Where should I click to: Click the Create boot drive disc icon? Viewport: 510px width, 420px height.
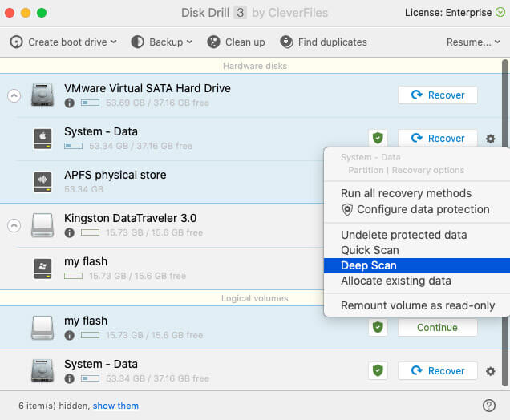point(16,42)
